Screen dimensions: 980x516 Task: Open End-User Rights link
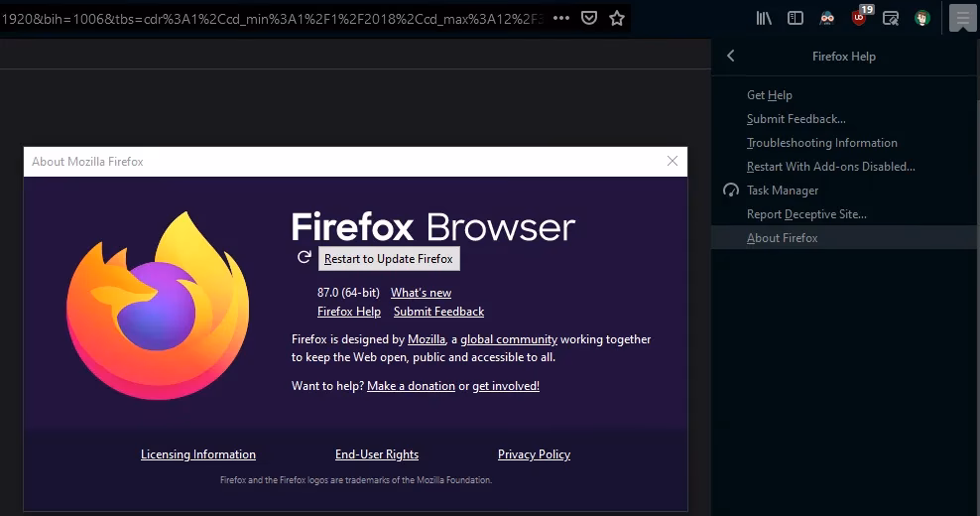377,454
